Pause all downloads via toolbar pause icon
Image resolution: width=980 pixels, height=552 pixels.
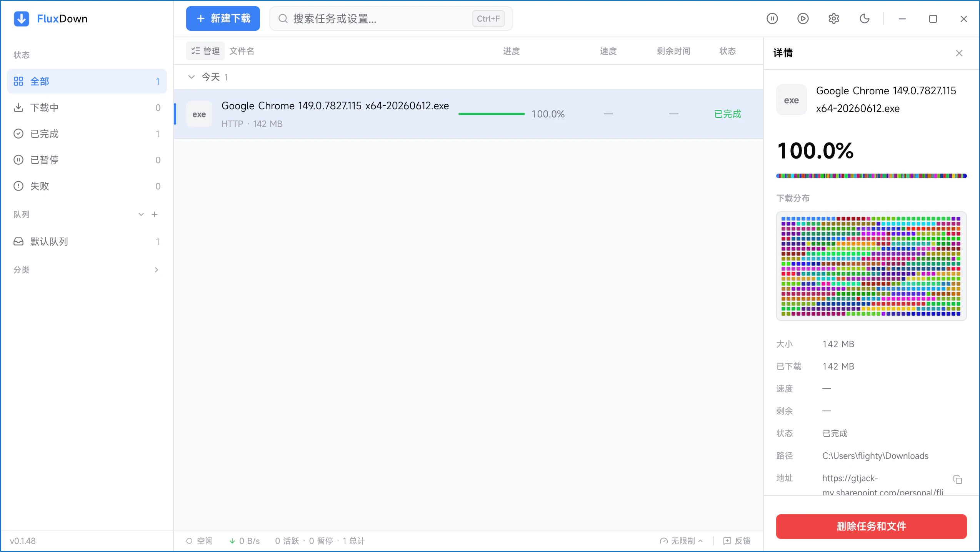(x=772, y=18)
